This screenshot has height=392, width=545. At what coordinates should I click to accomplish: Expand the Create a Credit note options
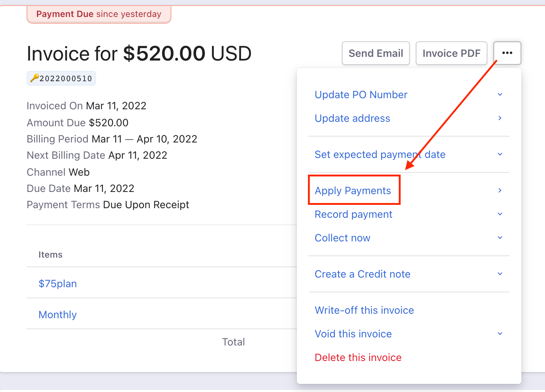pos(500,274)
